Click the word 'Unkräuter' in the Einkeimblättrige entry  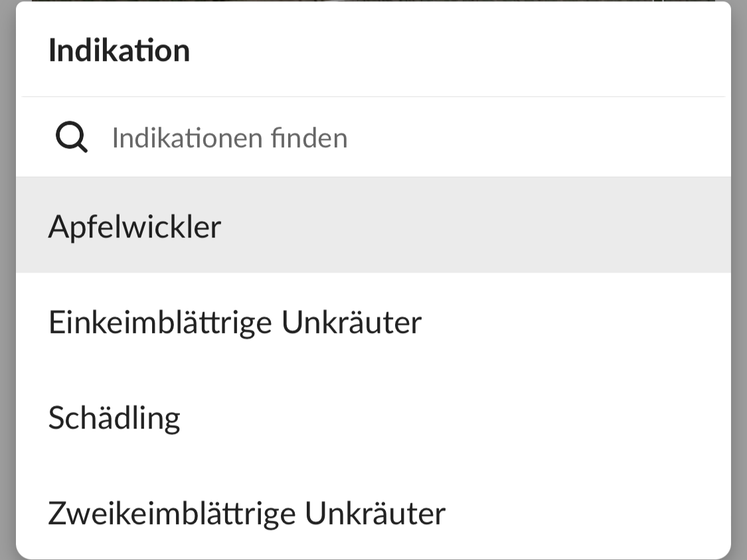[x=351, y=322]
